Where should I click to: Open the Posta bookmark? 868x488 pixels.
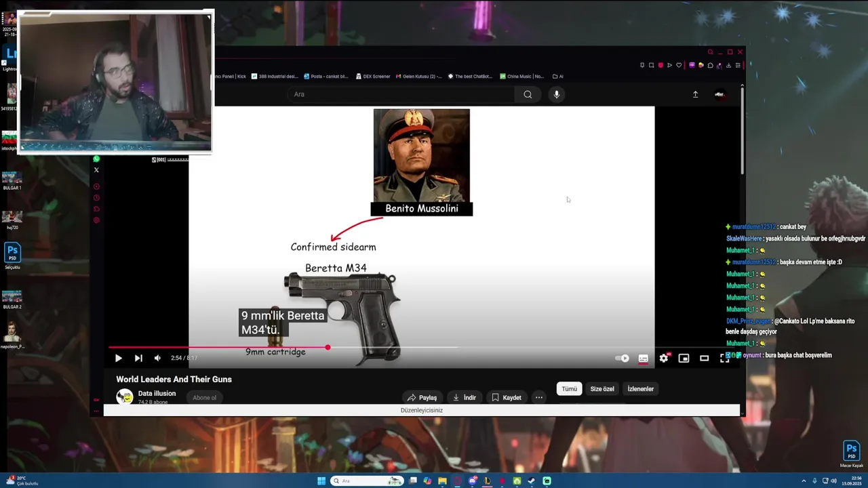(326, 77)
